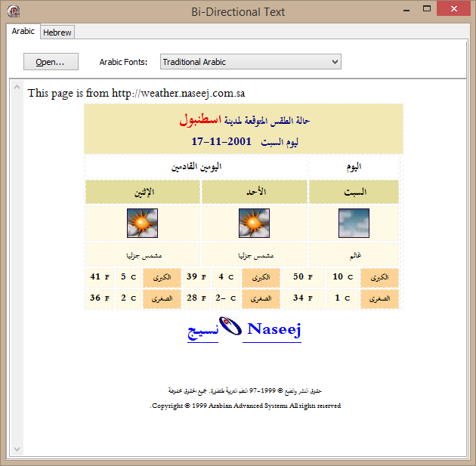Click the date 17-11-2001 in header
The image size is (476, 466).
point(221,142)
